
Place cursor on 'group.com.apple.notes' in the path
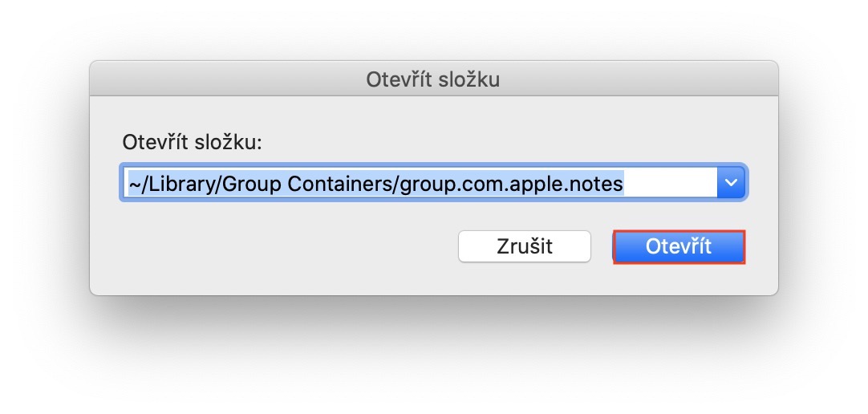pyautogui.click(x=510, y=184)
